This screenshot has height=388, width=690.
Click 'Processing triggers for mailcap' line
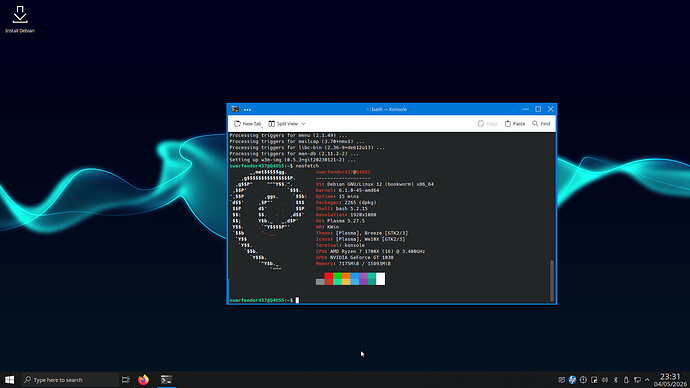pyautogui.click(x=297, y=142)
